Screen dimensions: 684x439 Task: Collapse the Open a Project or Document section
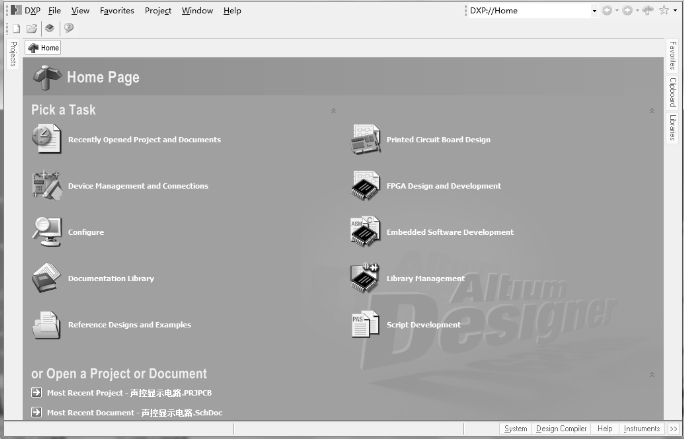[652, 374]
